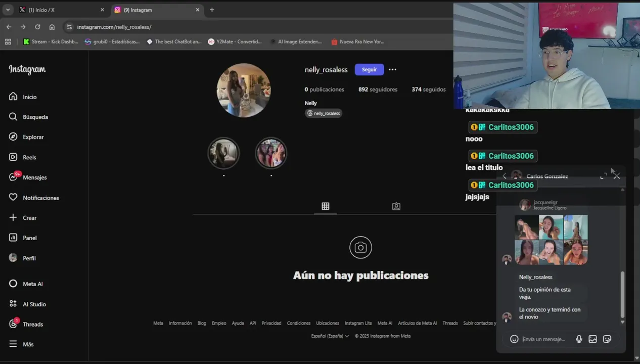The height and width of the screenshot is (364, 640).
Task: Open Stream - Kick Dashboard bookmark
Action: 51,41
